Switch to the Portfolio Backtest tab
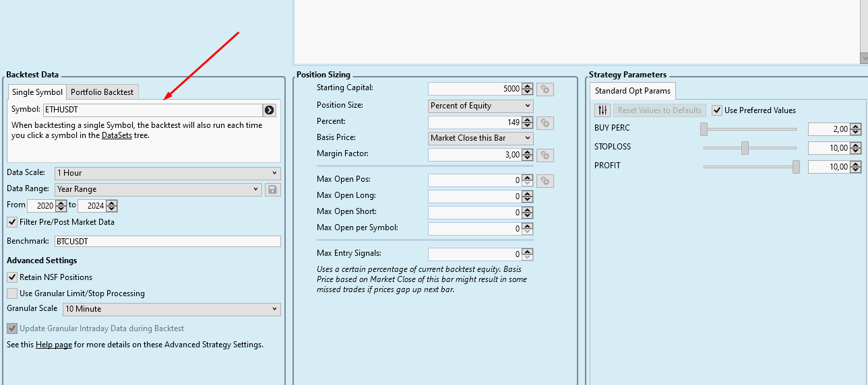The image size is (868, 385). pyautogui.click(x=102, y=92)
